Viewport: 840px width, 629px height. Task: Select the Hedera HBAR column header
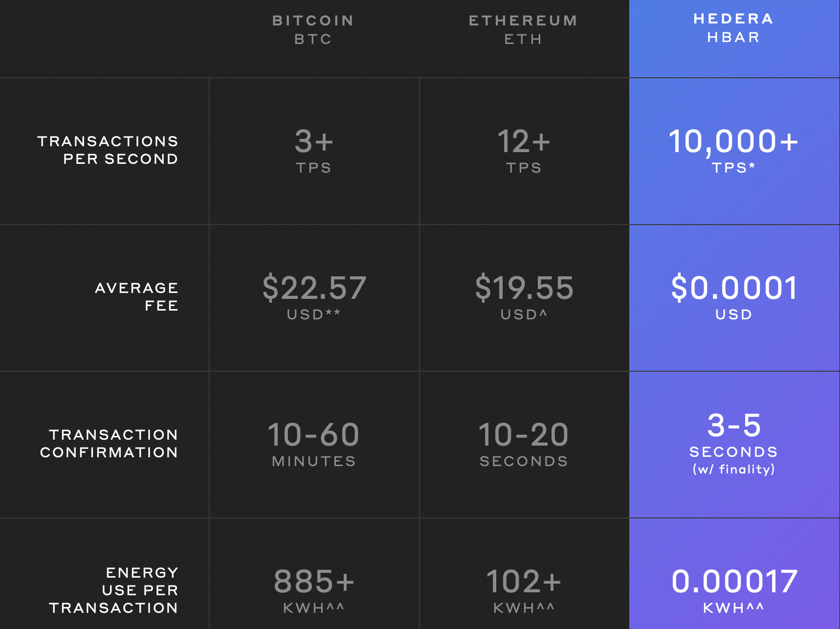click(x=734, y=28)
